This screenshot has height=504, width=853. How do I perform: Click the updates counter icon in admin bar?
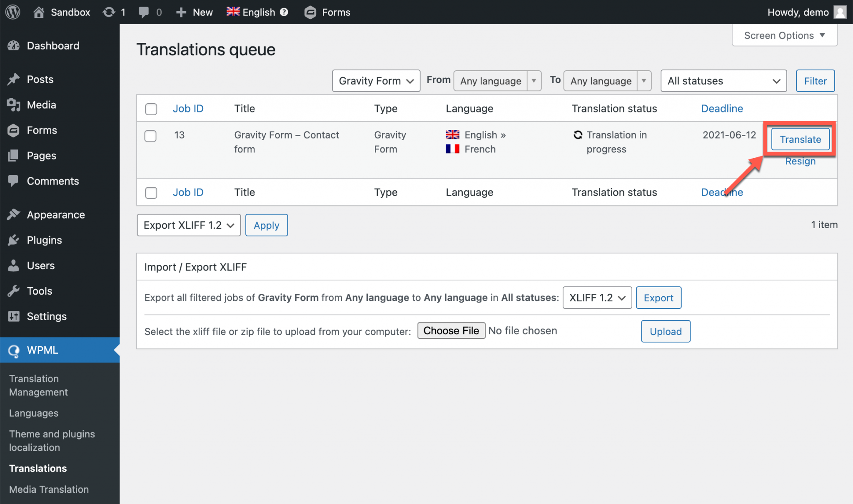109,12
